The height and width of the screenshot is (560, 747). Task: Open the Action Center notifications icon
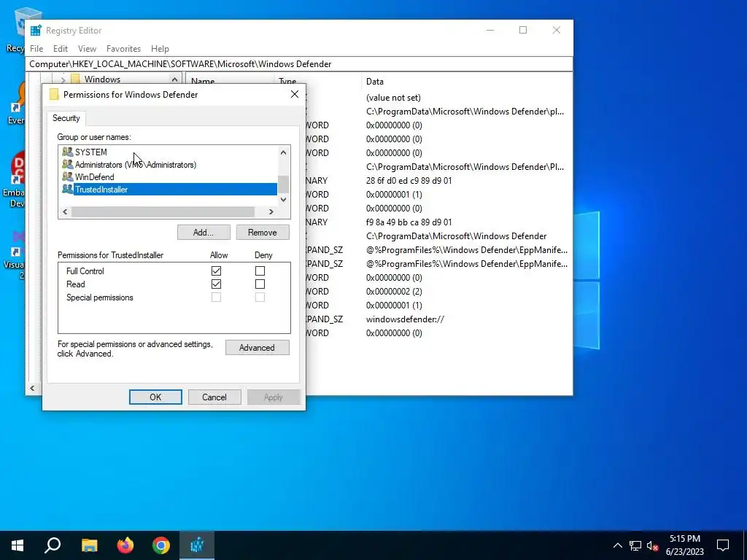pyautogui.click(x=723, y=545)
